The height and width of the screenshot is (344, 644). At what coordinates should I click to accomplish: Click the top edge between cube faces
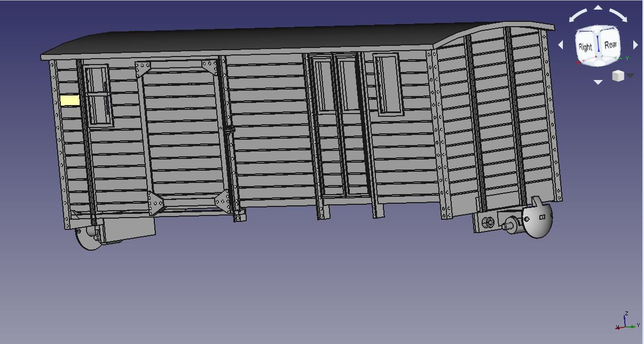click(x=598, y=28)
